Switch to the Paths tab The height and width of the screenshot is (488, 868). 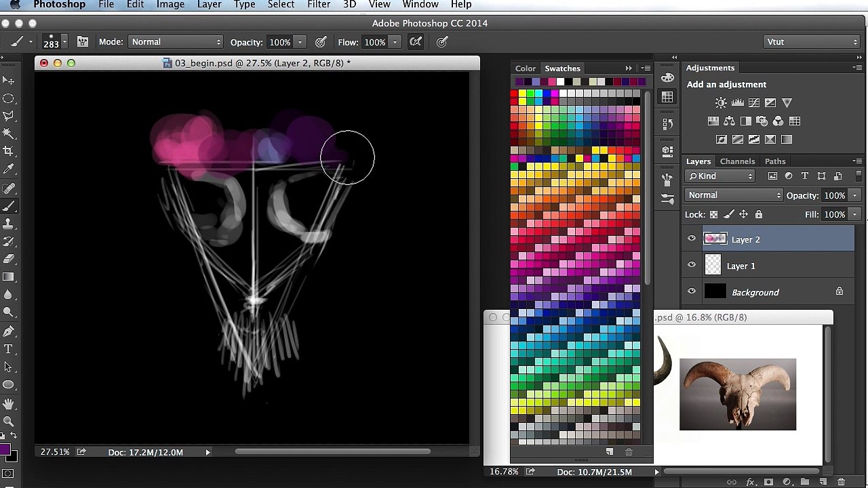point(775,161)
